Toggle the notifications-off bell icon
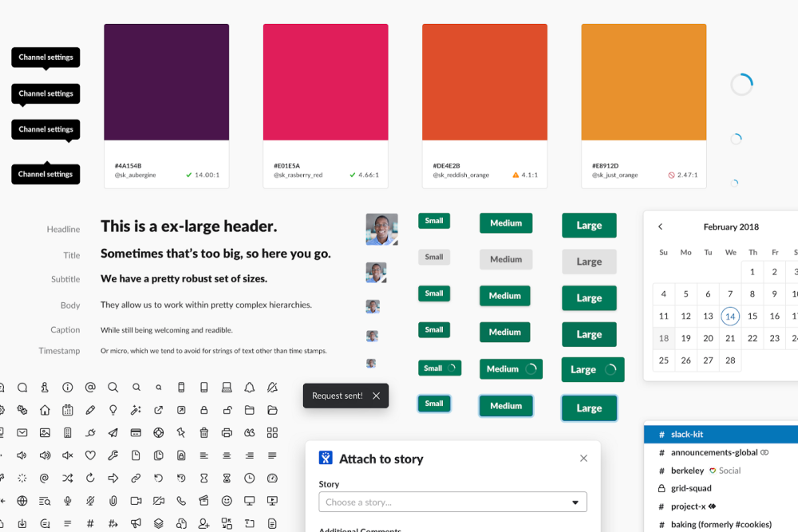 coord(272,387)
